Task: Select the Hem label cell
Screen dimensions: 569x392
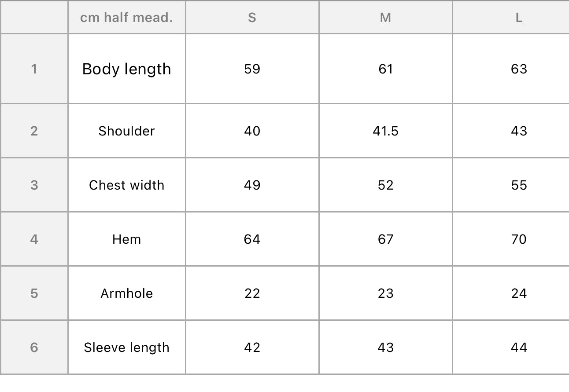Action: 127,239
